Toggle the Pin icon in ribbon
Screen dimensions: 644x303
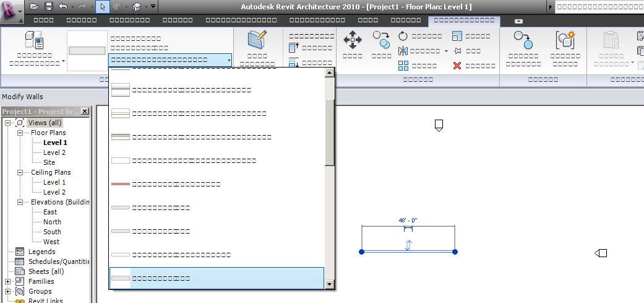[x=458, y=51]
